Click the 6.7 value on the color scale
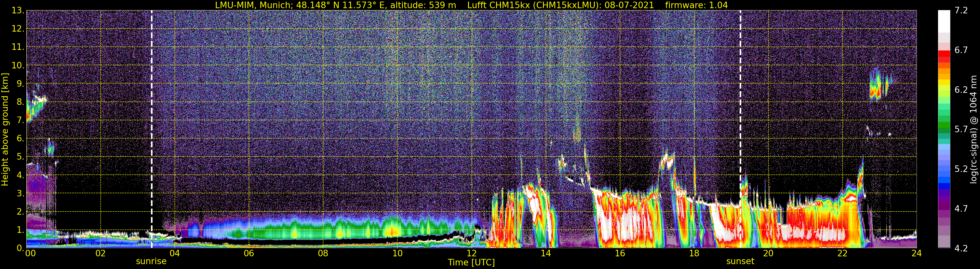The image size is (980, 269). pos(961,50)
